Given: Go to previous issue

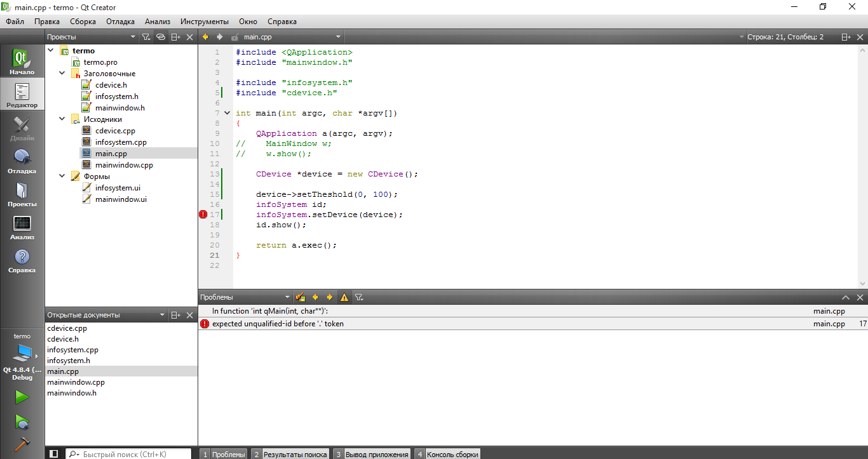Looking at the screenshot, I should pyautogui.click(x=315, y=297).
